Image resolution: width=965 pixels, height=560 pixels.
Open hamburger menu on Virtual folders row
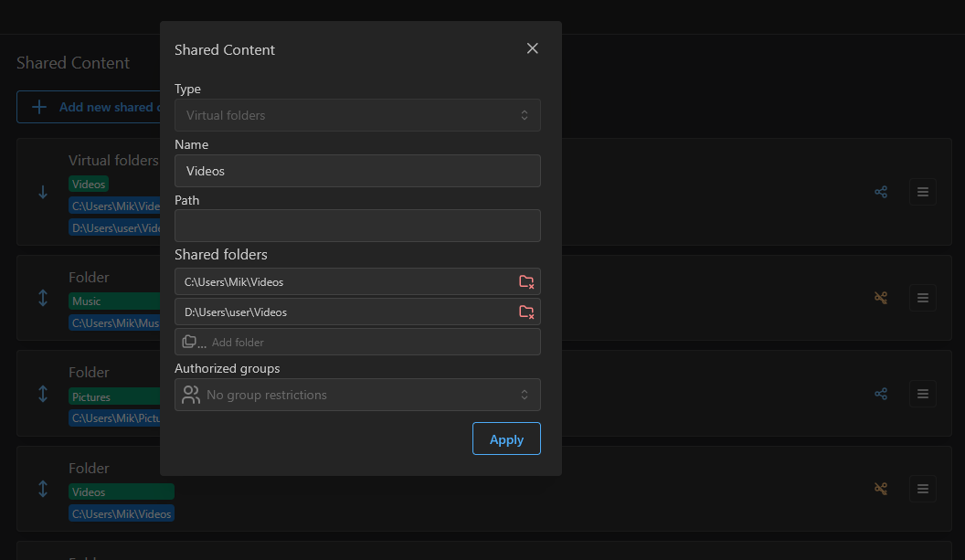click(x=923, y=192)
